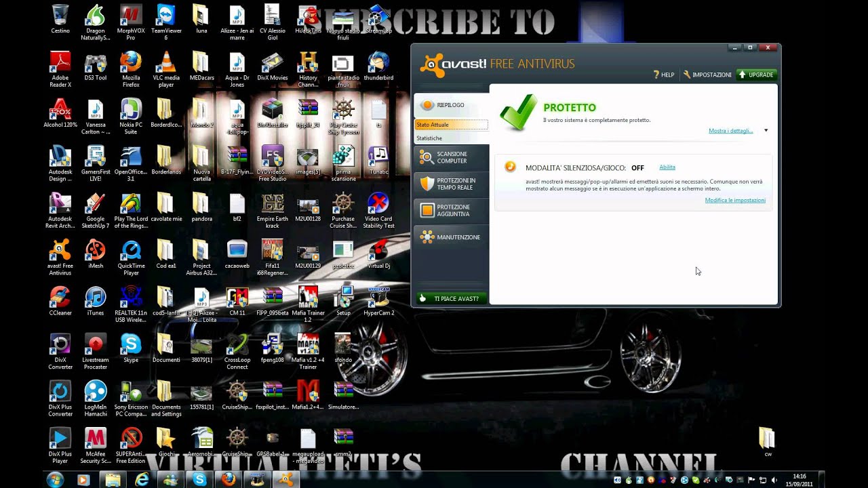The width and height of the screenshot is (868, 488).
Task: Open avast Impostazioni settings
Action: pos(707,75)
